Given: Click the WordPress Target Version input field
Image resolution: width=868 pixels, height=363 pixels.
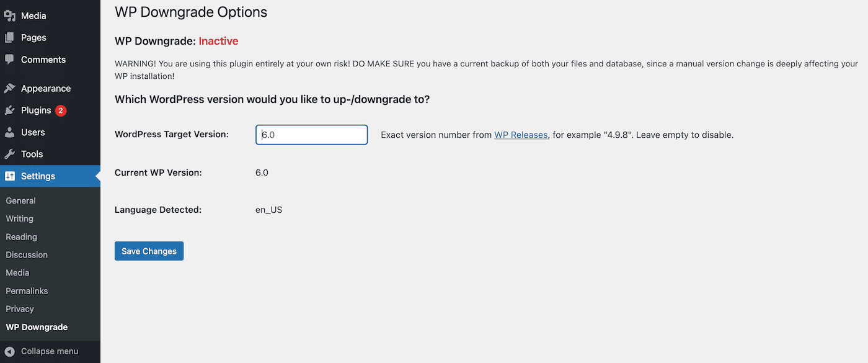Looking at the screenshot, I should pos(311,135).
